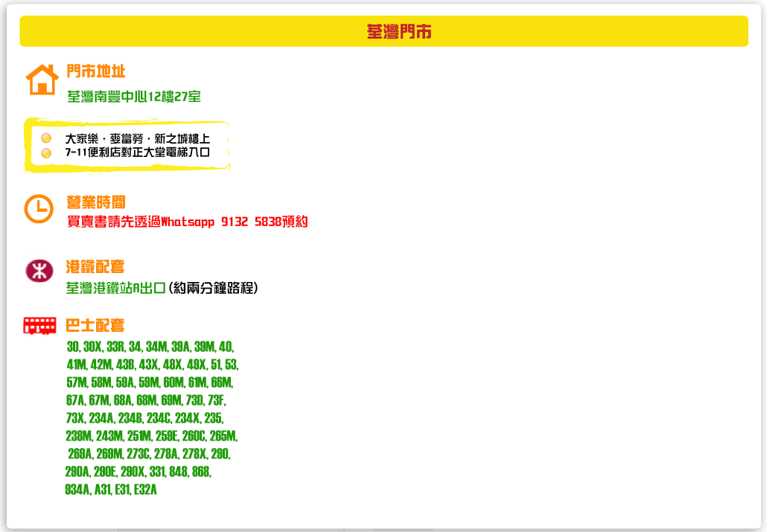Click the MTR logo beside 港鐵配套
Screen dimensions: 767x532
[x=39, y=269]
